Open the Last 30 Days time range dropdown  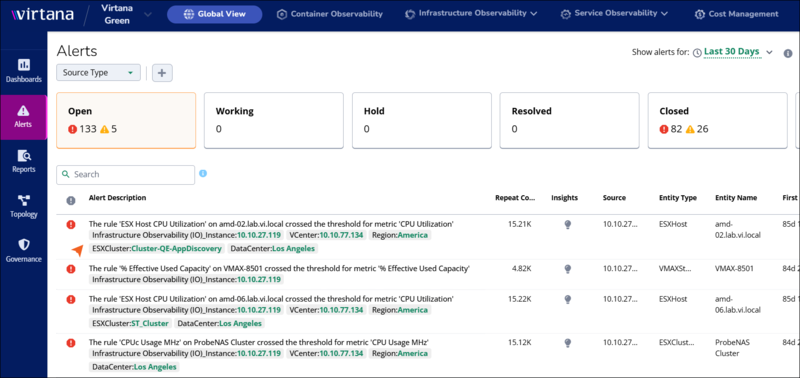point(738,52)
